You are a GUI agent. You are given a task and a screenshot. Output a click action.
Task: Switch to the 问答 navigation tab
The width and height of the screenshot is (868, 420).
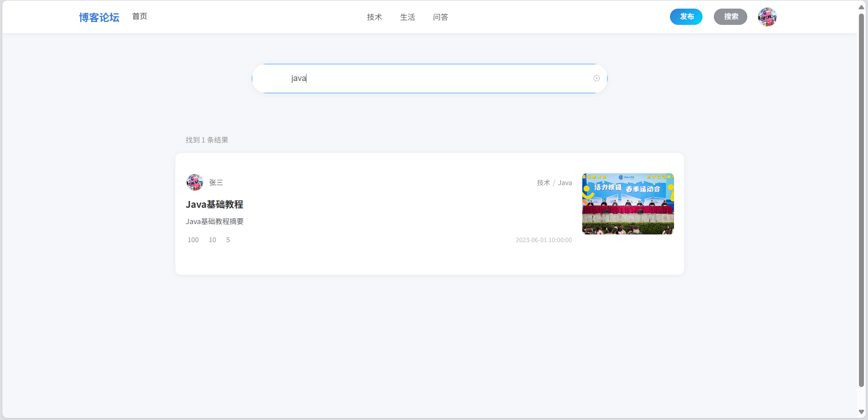[441, 17]
